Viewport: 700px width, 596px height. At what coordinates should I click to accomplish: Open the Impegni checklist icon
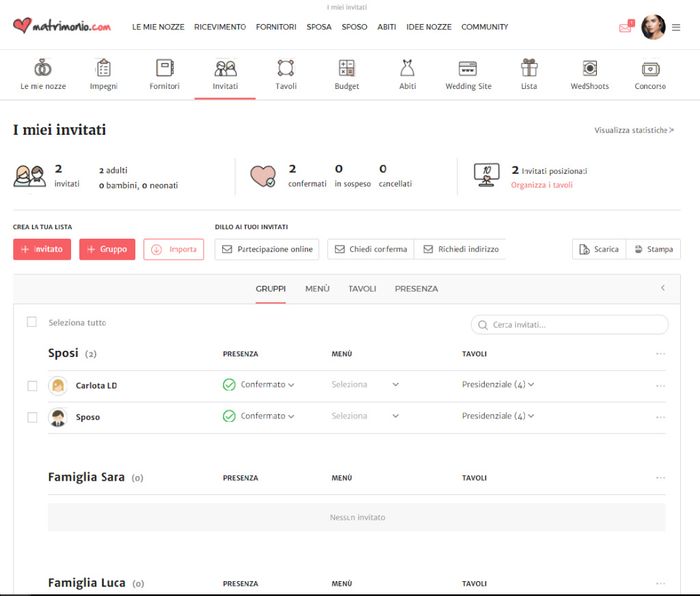coord(103,69)
